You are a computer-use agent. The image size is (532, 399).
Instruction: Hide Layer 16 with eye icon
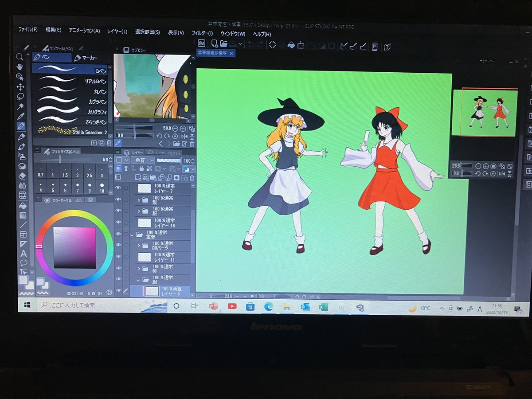pyautogui.click(x=118, y=222)
